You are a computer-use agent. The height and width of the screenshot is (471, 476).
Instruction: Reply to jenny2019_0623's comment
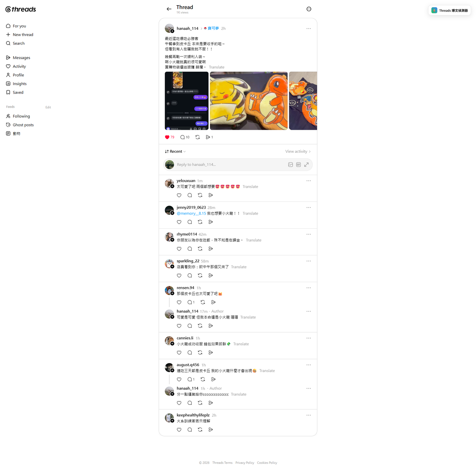click(190, 222)
